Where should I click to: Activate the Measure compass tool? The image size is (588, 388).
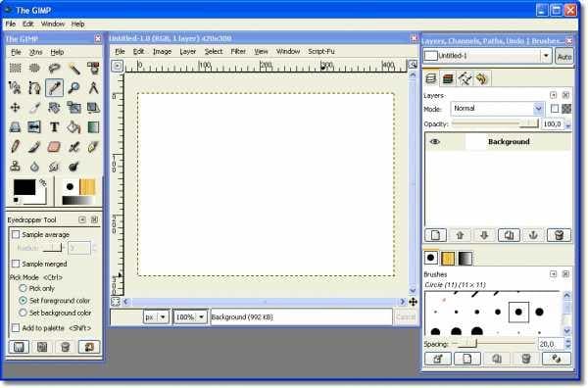pyautogui.click(x=93, y=88)
